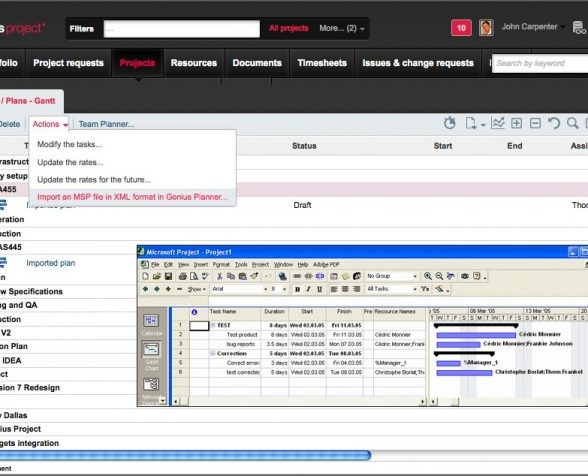
Task: Click the expand all plus-box icon
Action: pos(516,123)
